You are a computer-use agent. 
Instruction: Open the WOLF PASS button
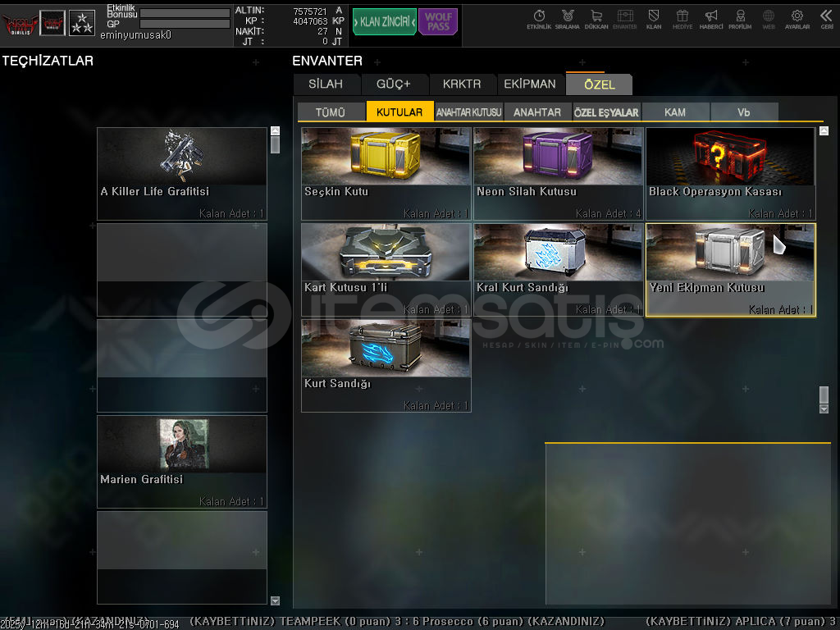pyautogui.click(x=438, y=21)
